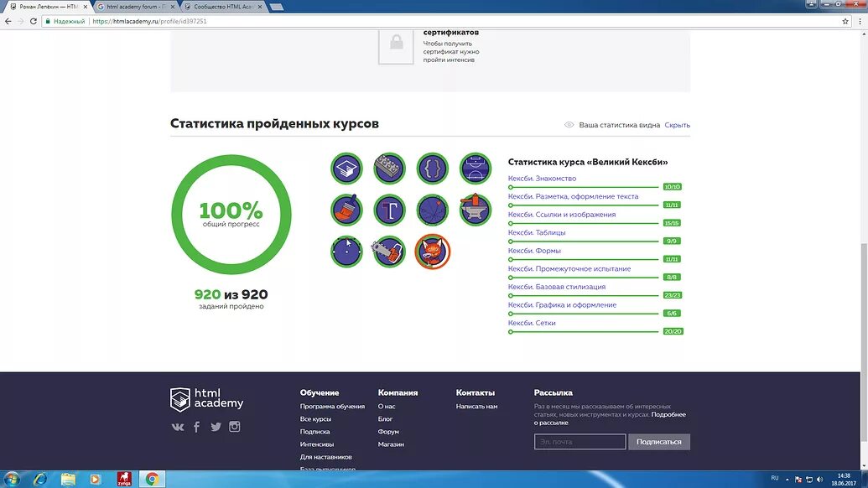Open О нас footer link

tap(387, 406)
